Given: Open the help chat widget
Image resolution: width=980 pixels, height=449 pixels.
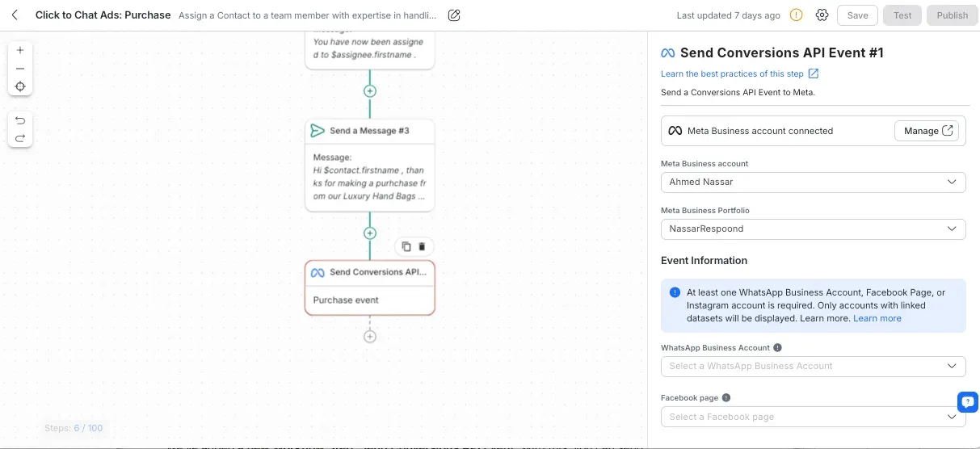Looking at the screenshot, I should (967, 401).
